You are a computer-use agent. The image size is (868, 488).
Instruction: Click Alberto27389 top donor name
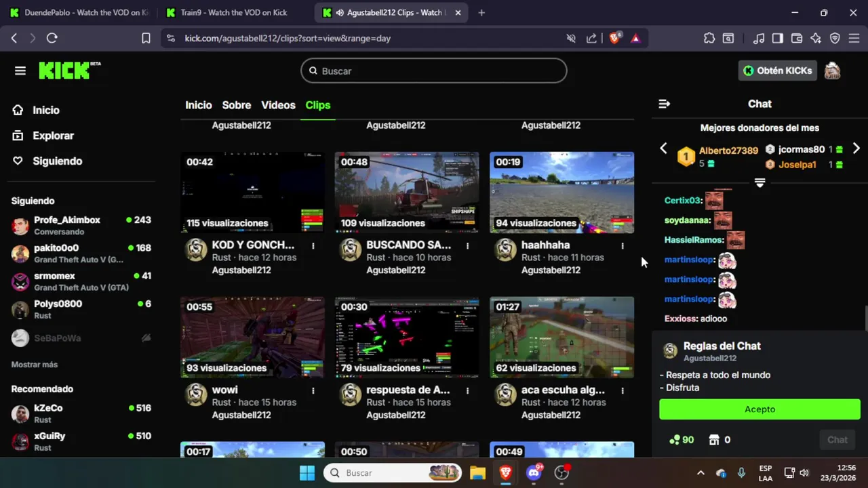click(x=728, y=150)
